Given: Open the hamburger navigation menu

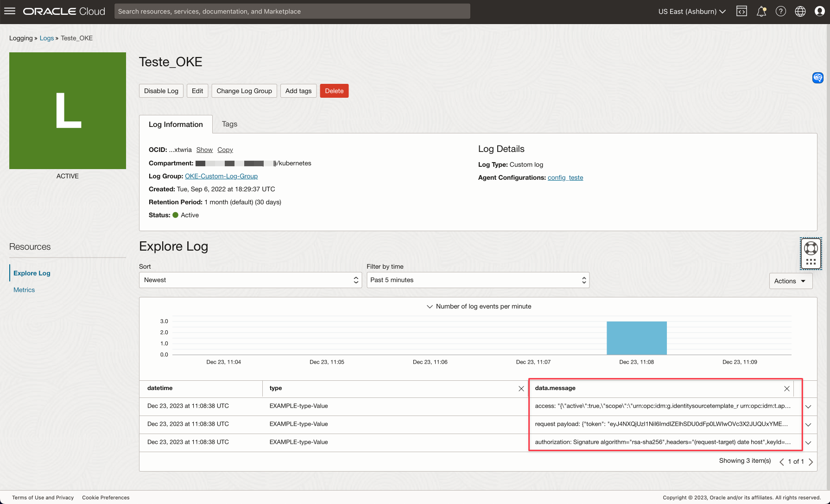Looking at the screenshot, I should (10, 11).
